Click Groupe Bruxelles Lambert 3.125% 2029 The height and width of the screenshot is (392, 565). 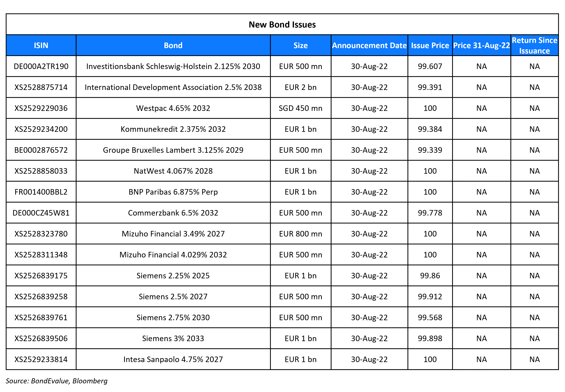[x=173, y=150]
